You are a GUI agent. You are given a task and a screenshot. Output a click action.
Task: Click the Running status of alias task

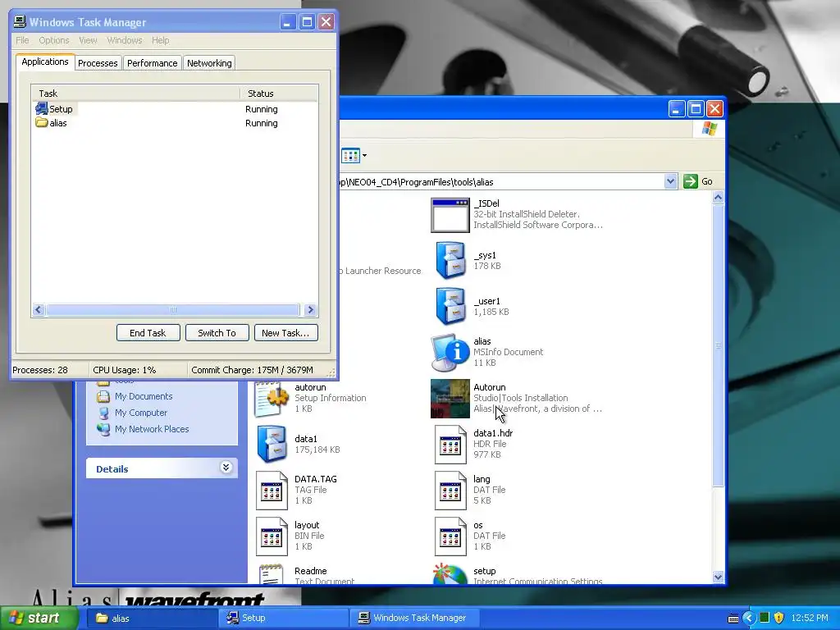(x=262, y=123)
